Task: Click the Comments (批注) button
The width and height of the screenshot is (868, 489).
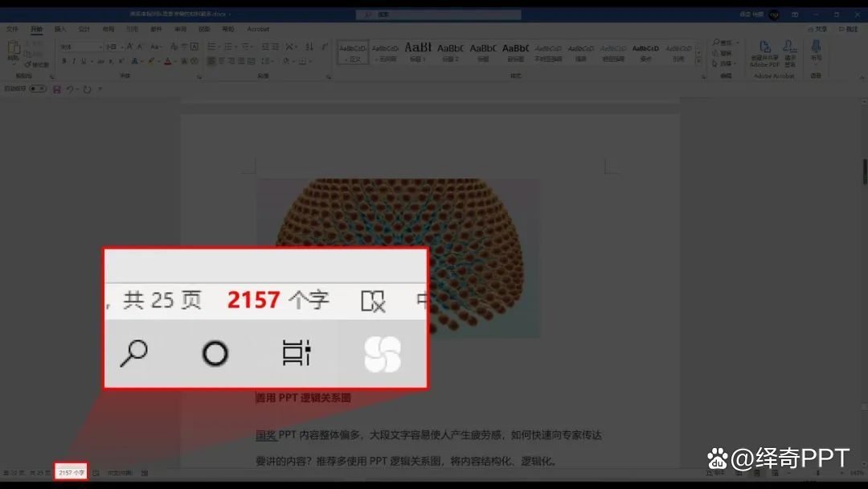Action: coord(850,29)
